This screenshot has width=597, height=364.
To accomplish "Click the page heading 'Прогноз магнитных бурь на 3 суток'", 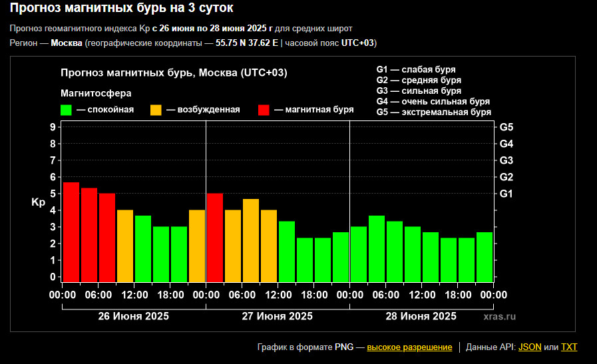I will click(121, 9).
